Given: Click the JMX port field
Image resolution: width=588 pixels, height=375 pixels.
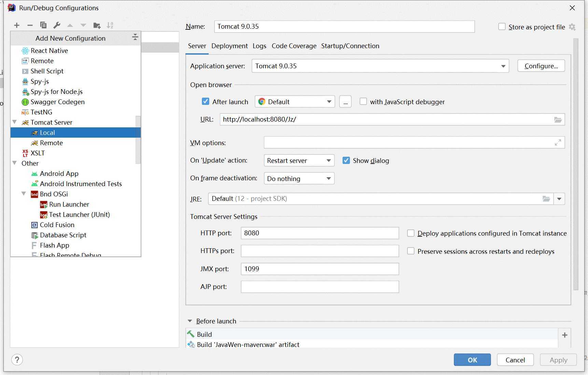Looking at the screenshot, I should (320, 269).
